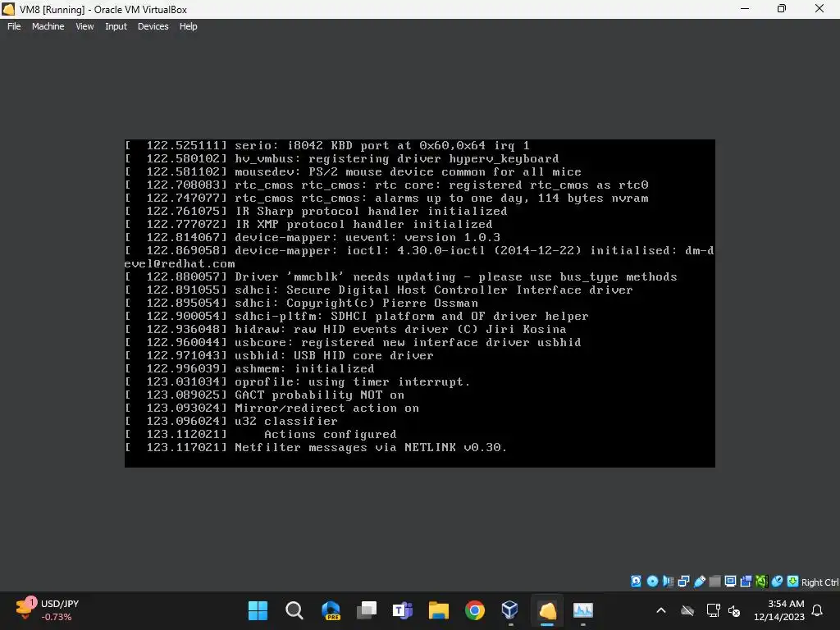Image resolution: width=840 pixels, height=630 pixels.
Task: Open File Explorer from taskbar
Action: [439, 610]
